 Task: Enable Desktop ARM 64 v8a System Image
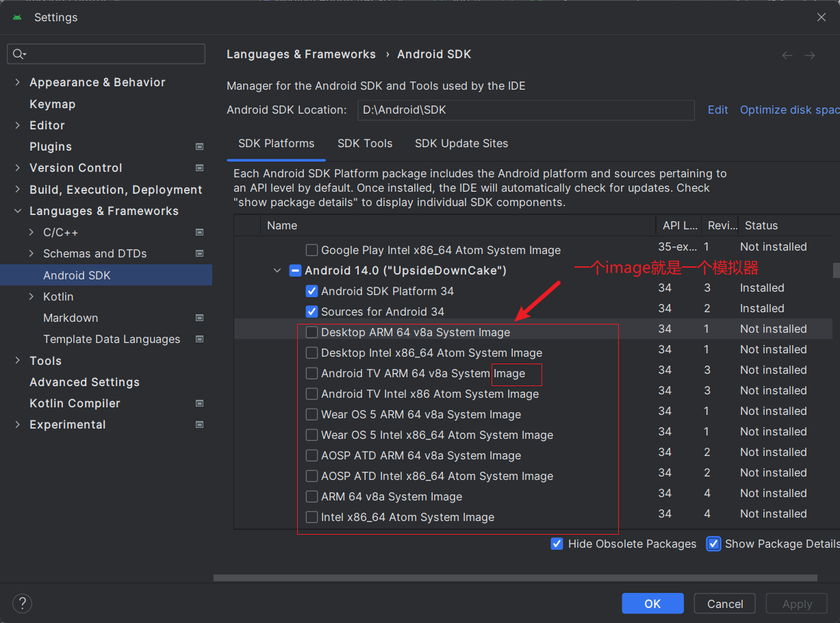[312, 332]
